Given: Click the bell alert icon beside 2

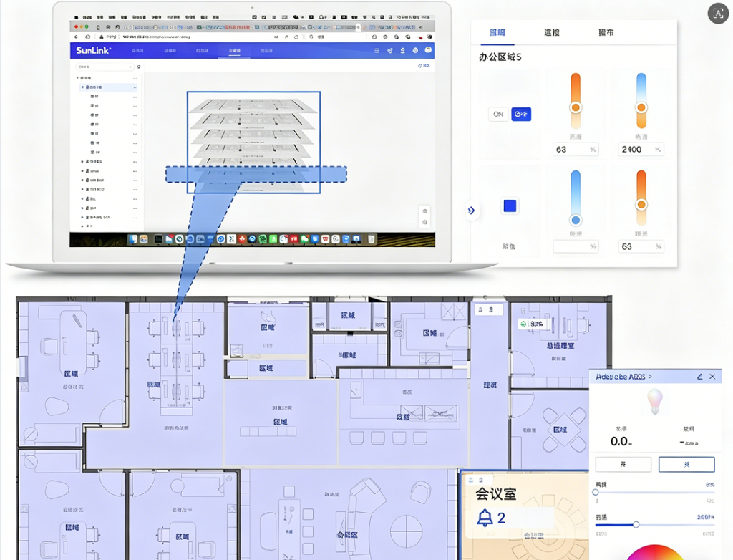Looking at the screenshot, I should coord(485,518).
